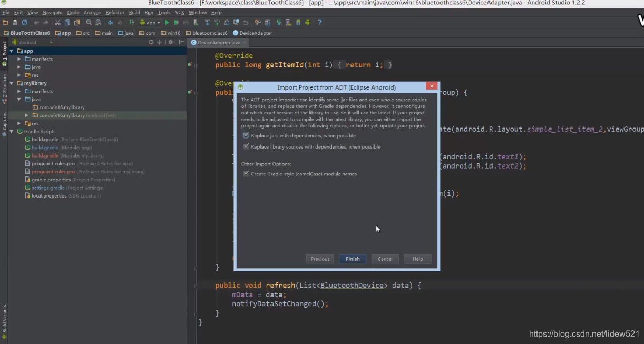Click the Redo arrow in the toolbar
This screenshot has width=644, height=344.
(46, 23)
